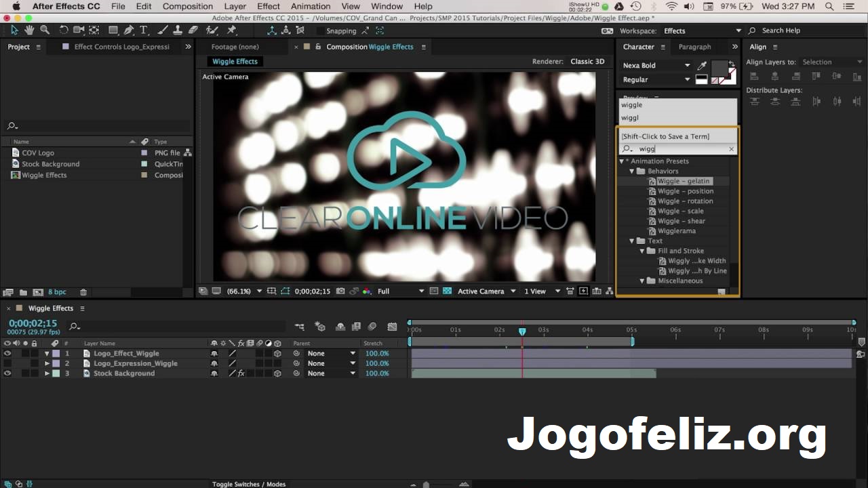Image resolution: width=868 pixels, height=488 pixels.
Task: Select the Roto Brush tool
Action: [x=212, y=30]
